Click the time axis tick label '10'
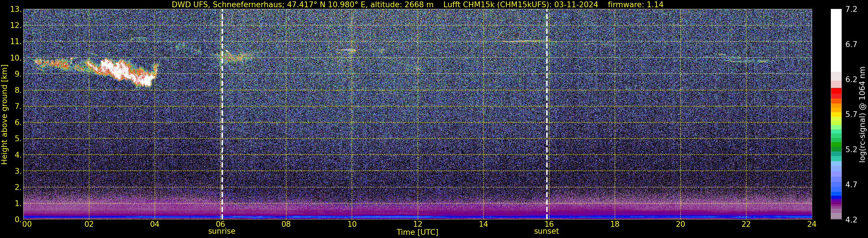The image size is (868, 238). [x=352, y=224]
